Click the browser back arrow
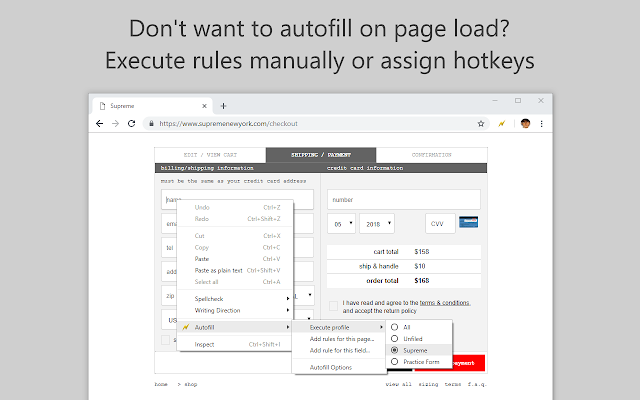 (x=99, y=124)
